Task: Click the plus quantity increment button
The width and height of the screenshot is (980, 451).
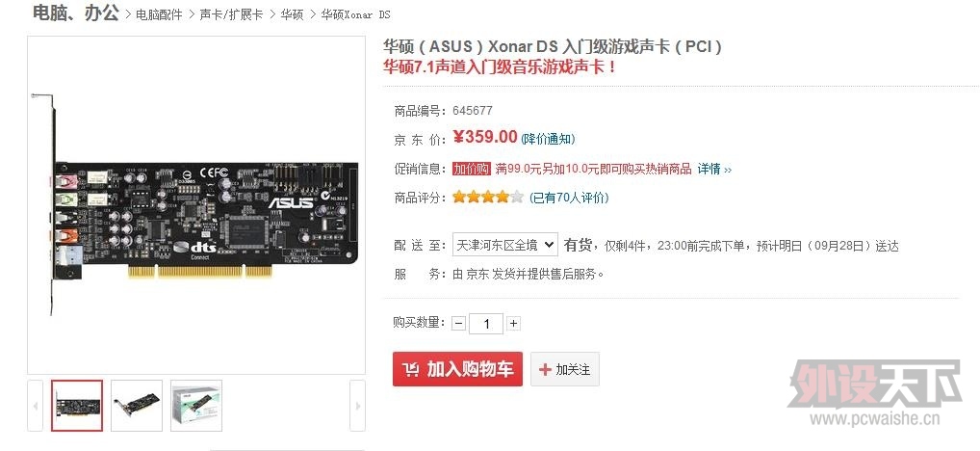Action: tap(513, 324)
